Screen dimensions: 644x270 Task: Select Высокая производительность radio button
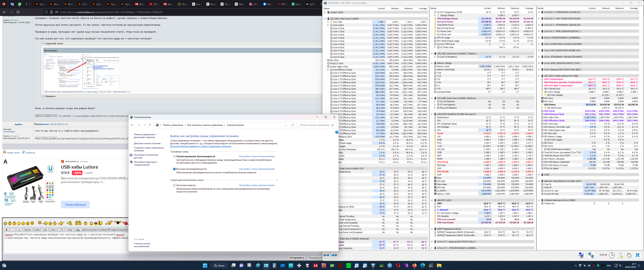coord(174,169)
